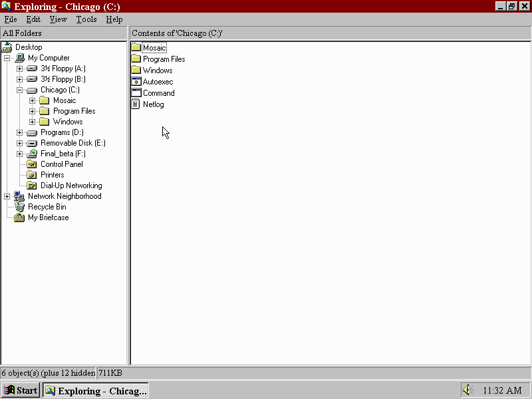
Task: Select the Netlog text file icon
Action: tap(136, 104)
